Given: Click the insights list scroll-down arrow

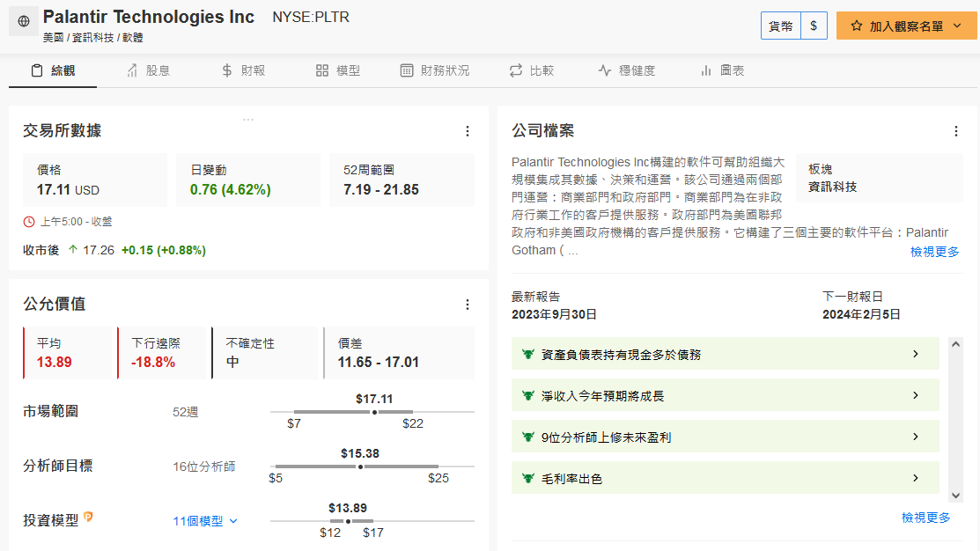Looking at the screenshot, I should [955, 496].
